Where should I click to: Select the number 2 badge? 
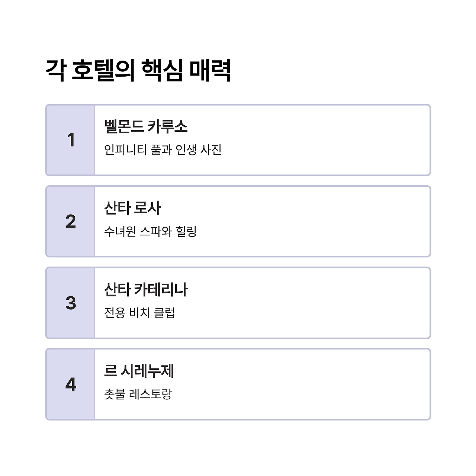pyautogui.click(x=71, y=222)
